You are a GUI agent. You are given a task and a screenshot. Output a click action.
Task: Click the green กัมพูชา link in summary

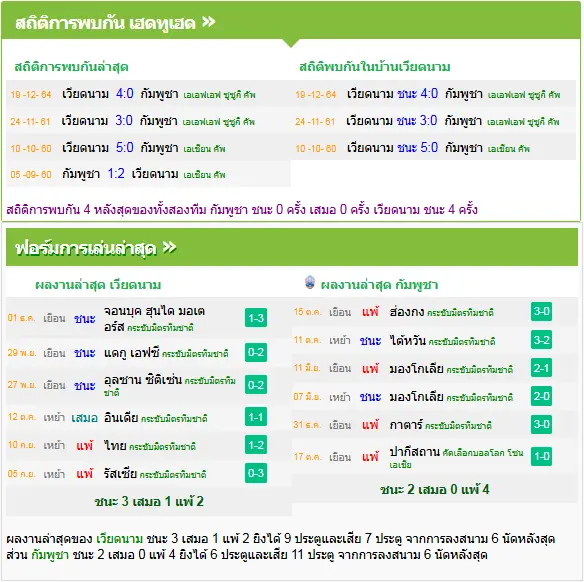point(50,554)
